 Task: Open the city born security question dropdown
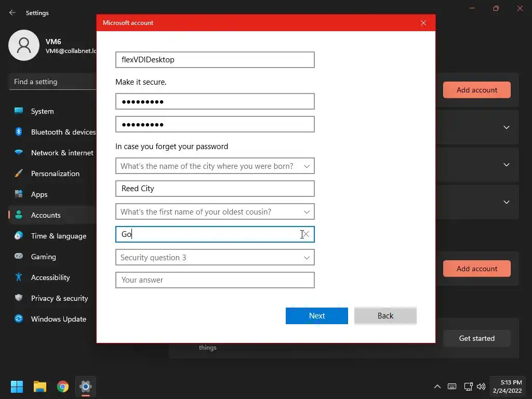click(215, 166)
